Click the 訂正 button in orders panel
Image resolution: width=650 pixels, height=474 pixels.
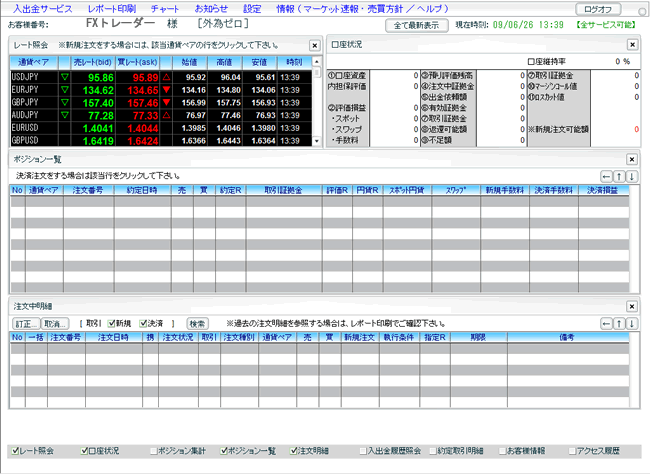(x=26, y=323)
